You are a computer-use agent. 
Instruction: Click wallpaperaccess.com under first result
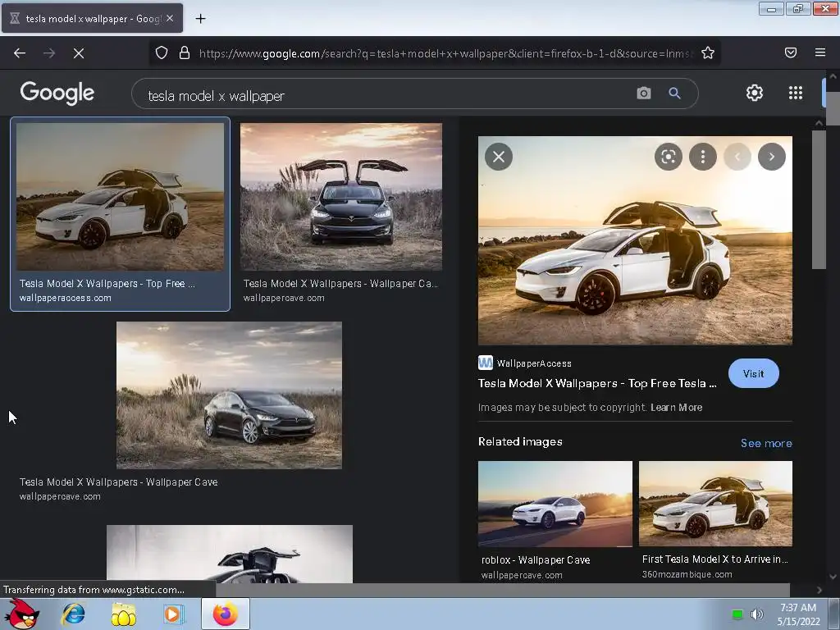click(x=66, y=298)
